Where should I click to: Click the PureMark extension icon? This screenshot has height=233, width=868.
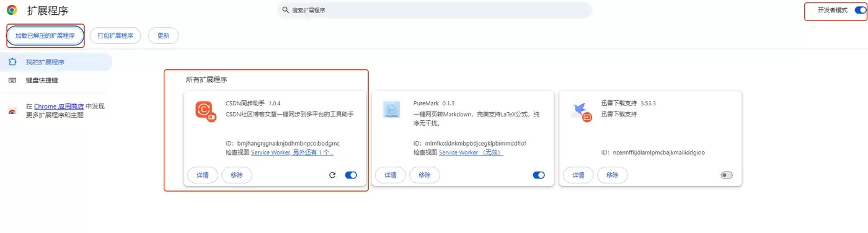[x=391, y=110]
